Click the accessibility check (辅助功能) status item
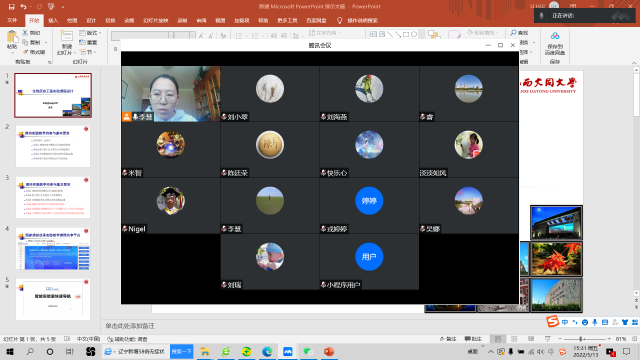The width and height of the screenshot is (640, 360). pyautogui.click(x=127, y=339)
